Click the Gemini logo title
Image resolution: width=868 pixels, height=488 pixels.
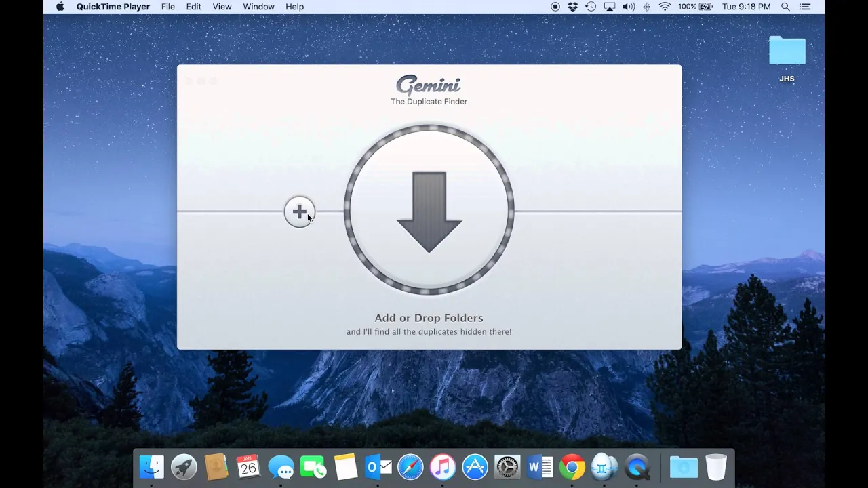(x=429, y=85)
